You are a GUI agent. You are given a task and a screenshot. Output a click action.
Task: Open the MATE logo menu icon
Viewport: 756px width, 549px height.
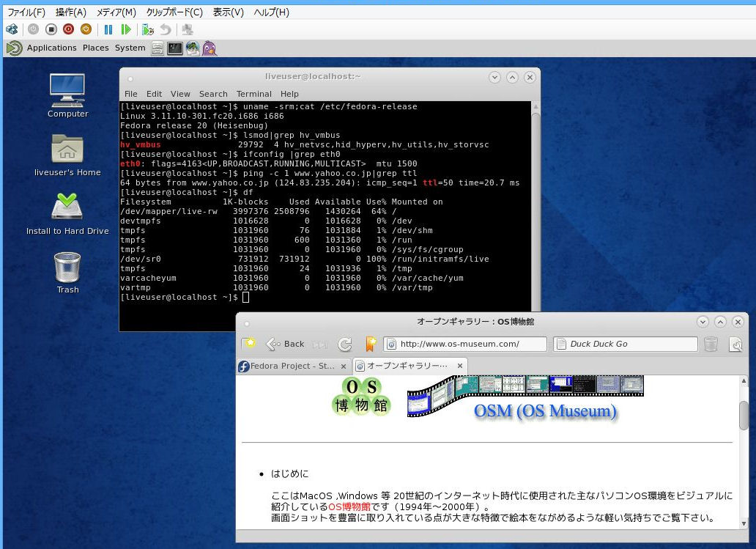click(x=14, y=48)
